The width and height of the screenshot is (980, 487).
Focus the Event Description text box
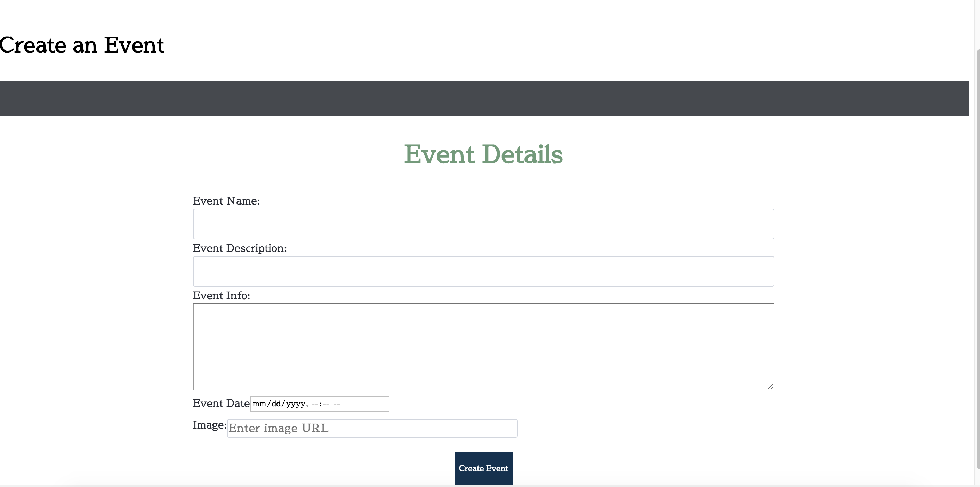[483, 271]
